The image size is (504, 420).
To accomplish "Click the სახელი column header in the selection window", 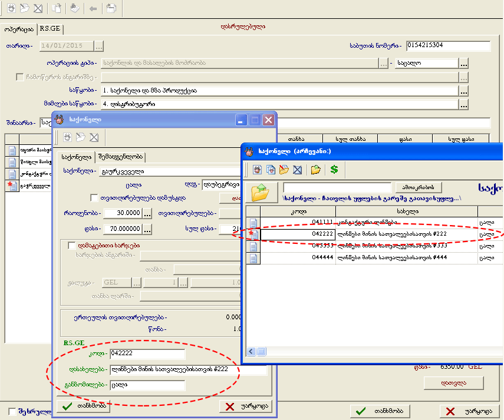I will coord(407,211).
